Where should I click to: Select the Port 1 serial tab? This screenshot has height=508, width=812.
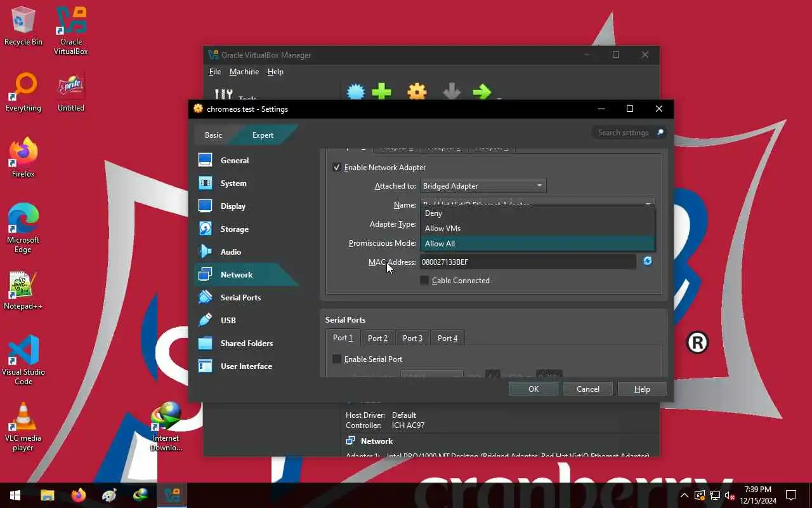tap(343, 338)
